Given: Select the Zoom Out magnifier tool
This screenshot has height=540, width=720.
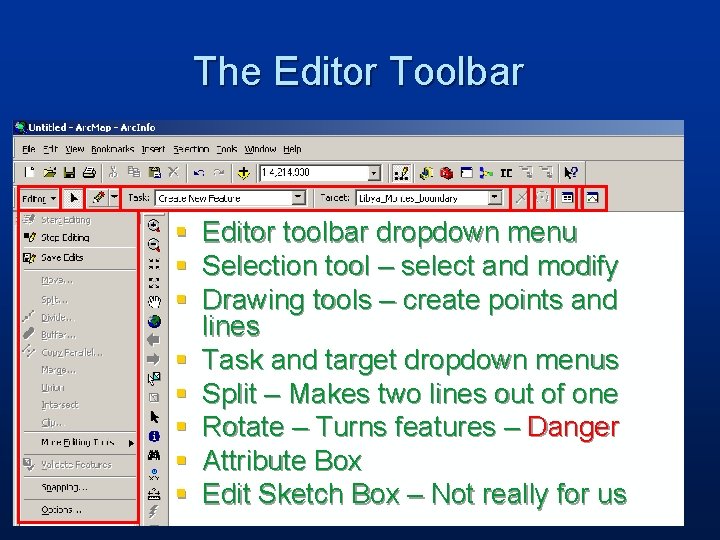Looking at the screenshot, I should [x=154, y=245].
